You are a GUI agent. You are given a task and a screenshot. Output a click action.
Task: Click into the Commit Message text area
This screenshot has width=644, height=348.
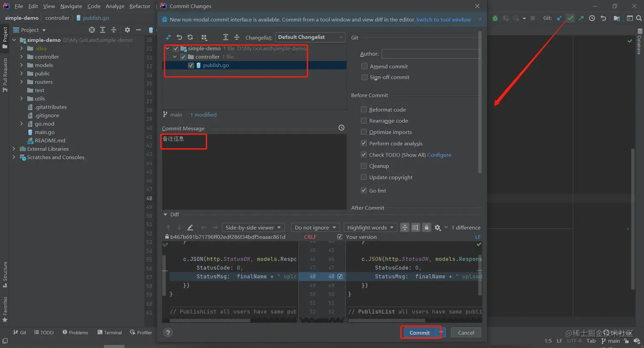coord(254,172)
